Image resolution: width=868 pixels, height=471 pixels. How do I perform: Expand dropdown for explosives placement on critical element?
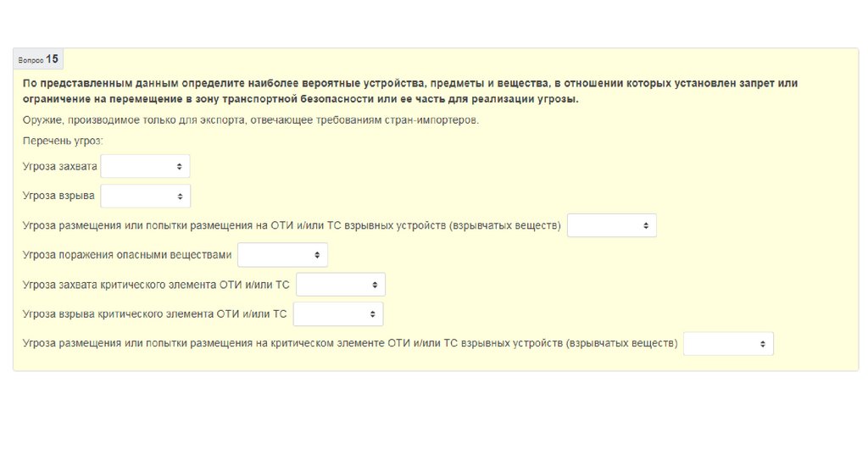728,344
